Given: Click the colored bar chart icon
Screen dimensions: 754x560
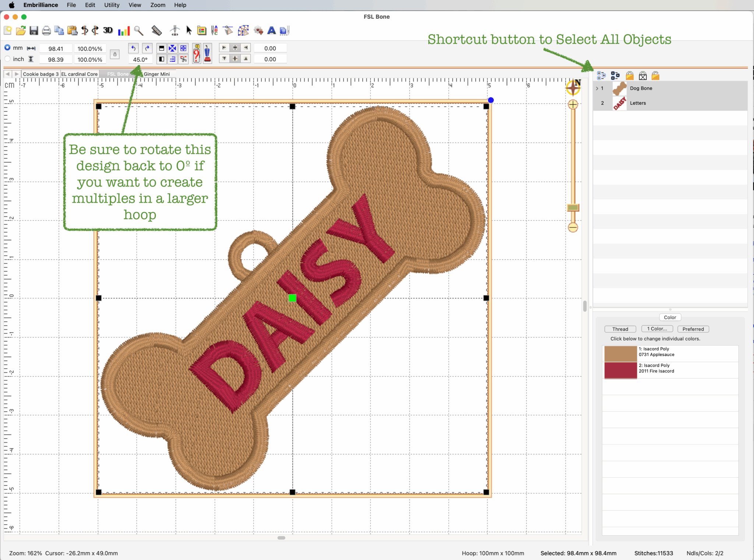Looking at the screenshot, I should 124,31.
